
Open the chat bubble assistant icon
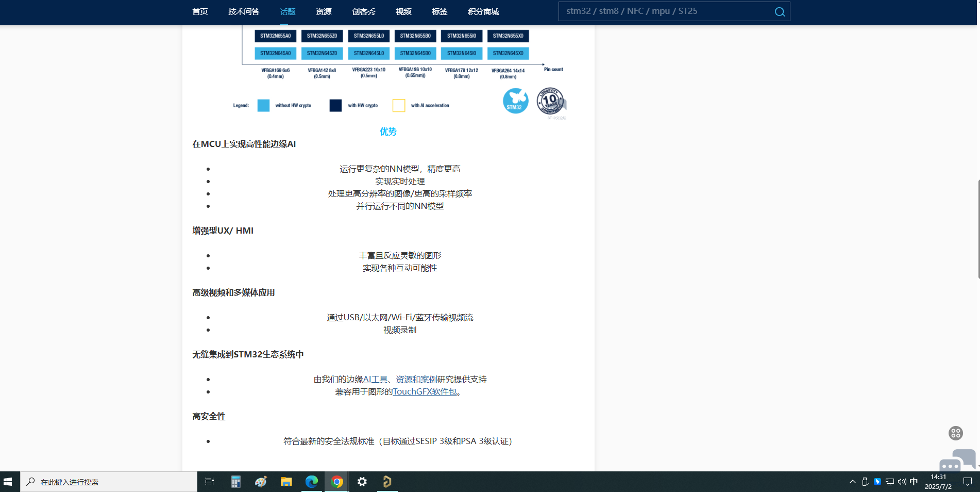pyautogui.click(x=957, y=460)
